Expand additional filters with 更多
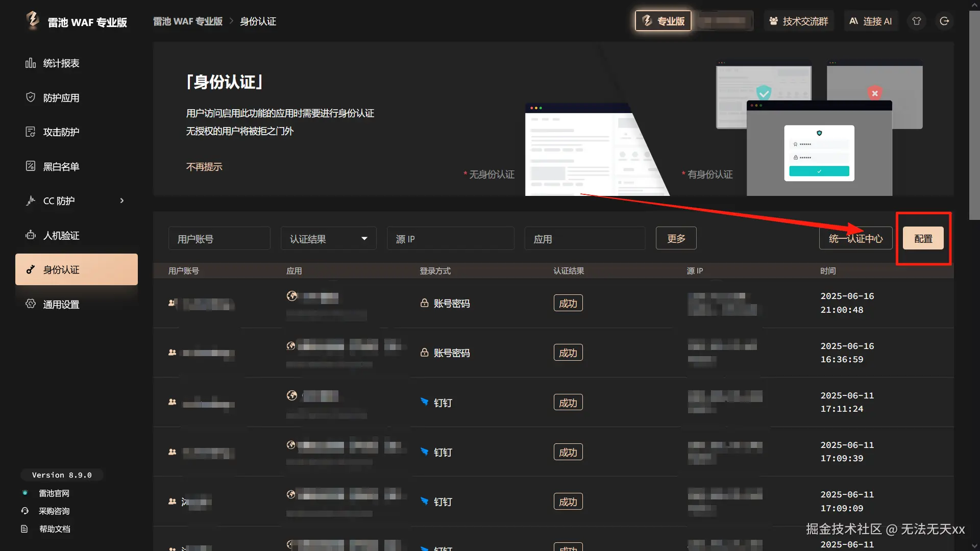The image size is (980, 551). (676, 238)
